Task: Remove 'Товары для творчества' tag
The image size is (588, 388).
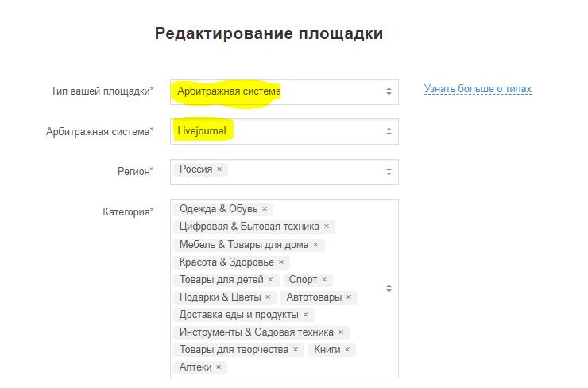Action: click(296, 349)
